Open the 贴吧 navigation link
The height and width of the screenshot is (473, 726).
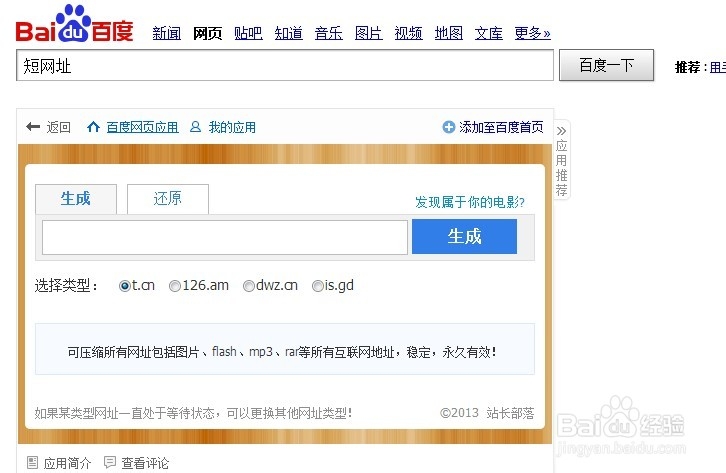(248, 33)
